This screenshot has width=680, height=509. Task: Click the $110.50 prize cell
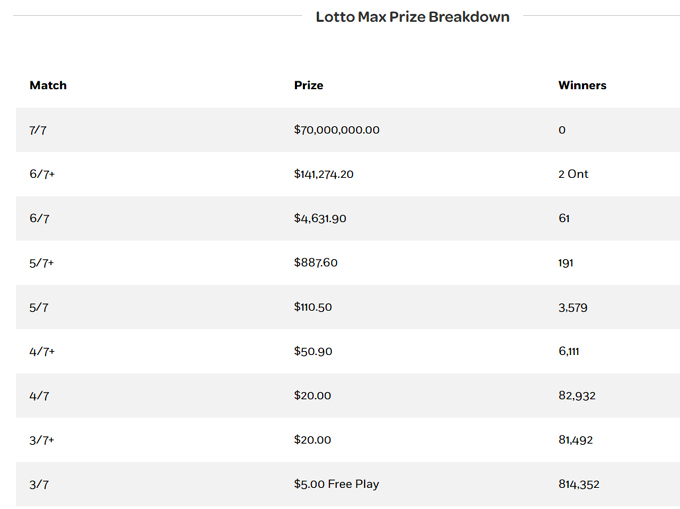[313, 307]
